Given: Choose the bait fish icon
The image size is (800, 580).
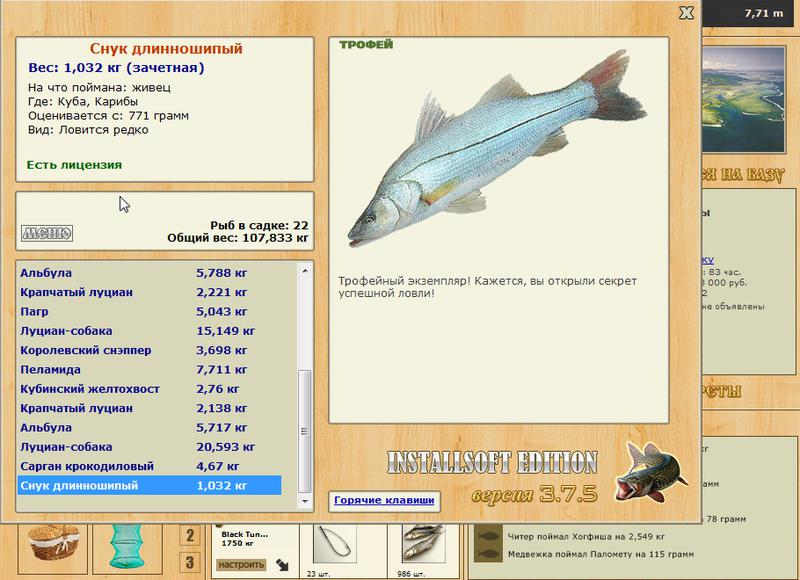Looking at the screenshot, I should point(423,545).
